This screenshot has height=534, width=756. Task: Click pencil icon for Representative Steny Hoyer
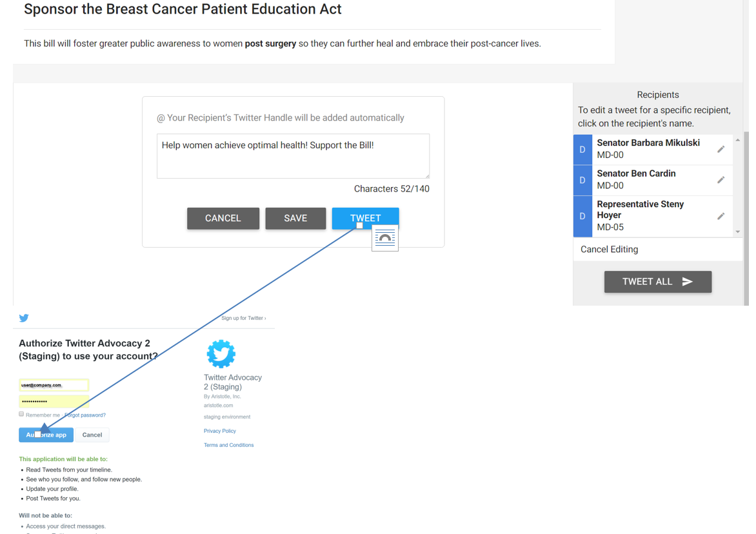pyautogui.click(x=721, y=216)
